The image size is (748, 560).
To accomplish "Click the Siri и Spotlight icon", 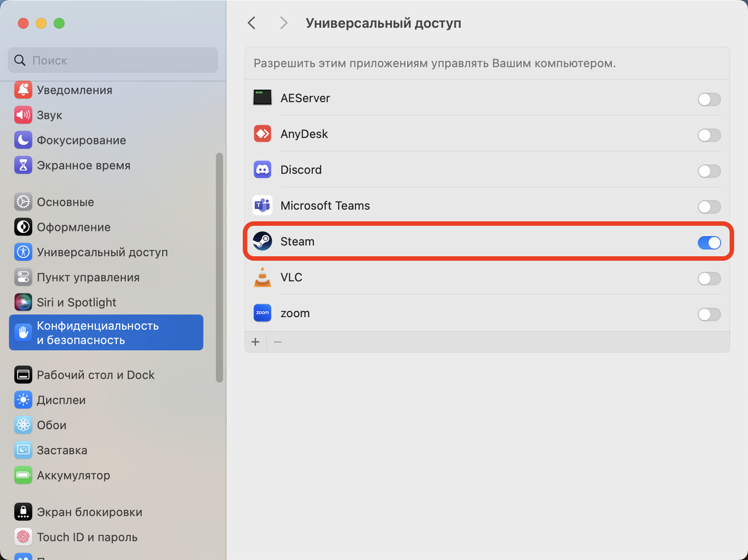I will [x=23, y=302].
